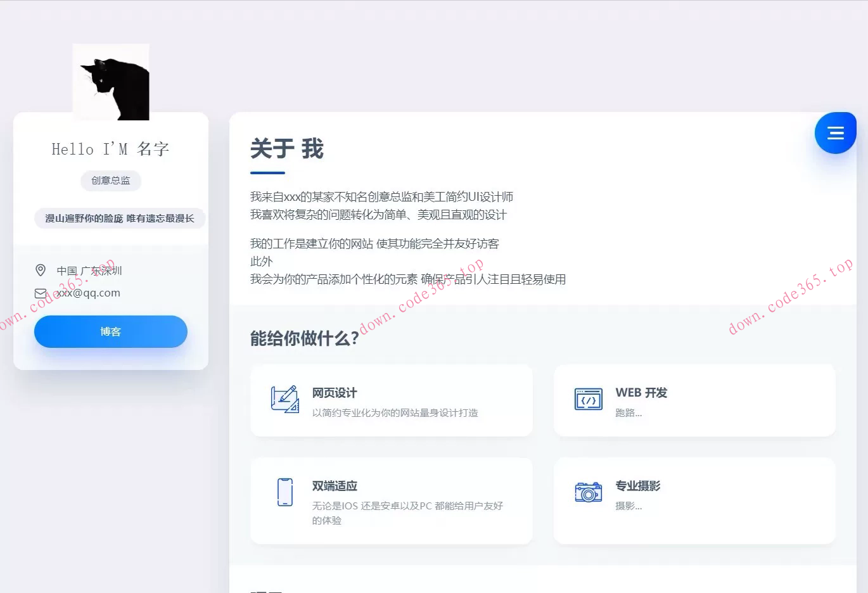This screenshot has width=868, height=593.
Task: Select the 关于 我 section heading
Action: (287, 148)
